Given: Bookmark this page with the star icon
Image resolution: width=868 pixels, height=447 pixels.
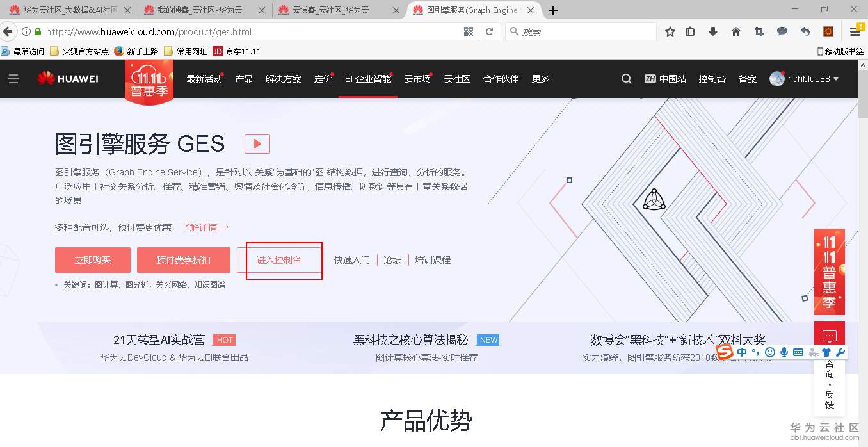Looking at the screenshot, I should pos(670,31).
